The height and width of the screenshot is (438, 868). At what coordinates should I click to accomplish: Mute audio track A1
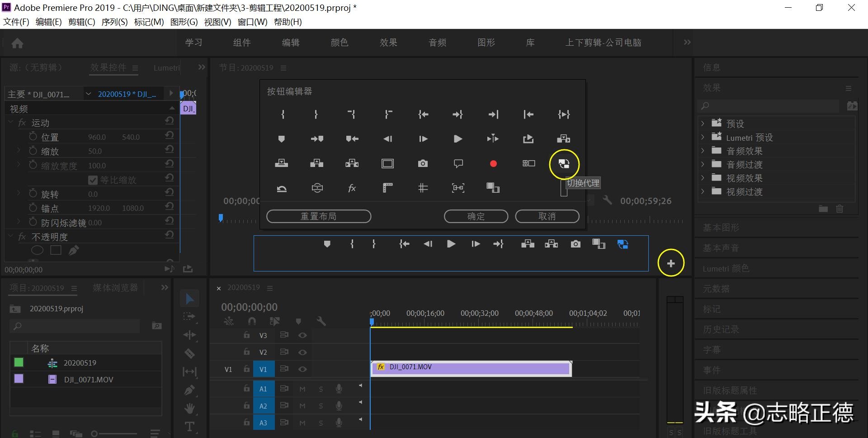[302, 389]
